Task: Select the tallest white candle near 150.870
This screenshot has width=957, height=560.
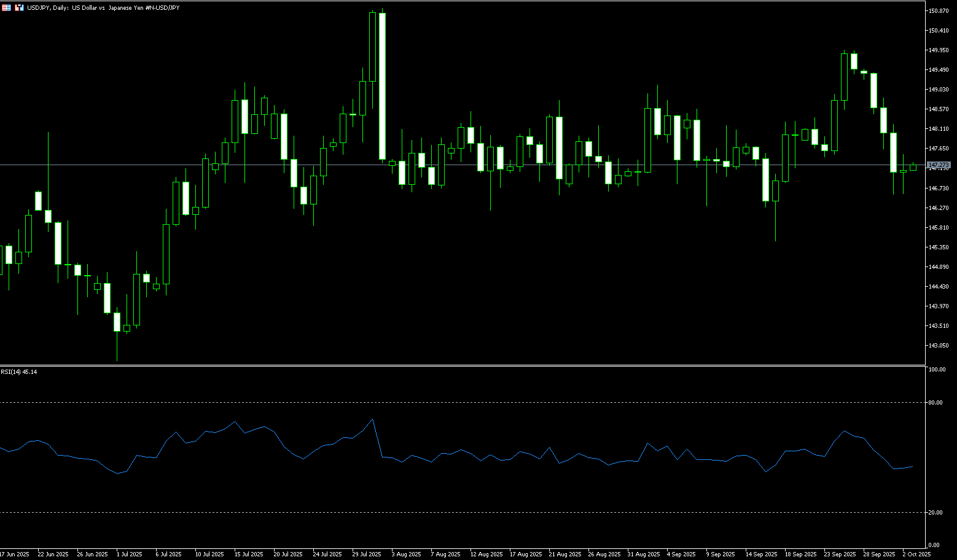Action: [382, 86]
